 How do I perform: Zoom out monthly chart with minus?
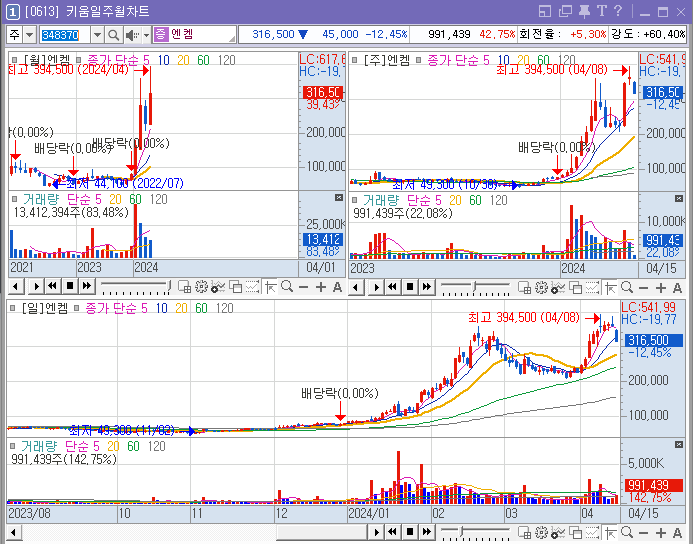pos(303,288)
